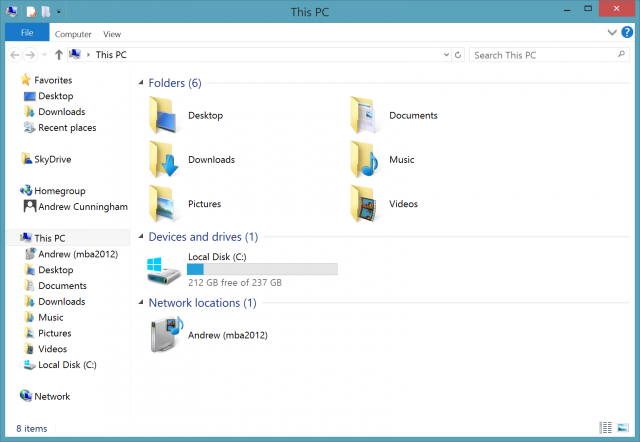
Task: Open the address bar history dropdown
Action: coord(446,55)
